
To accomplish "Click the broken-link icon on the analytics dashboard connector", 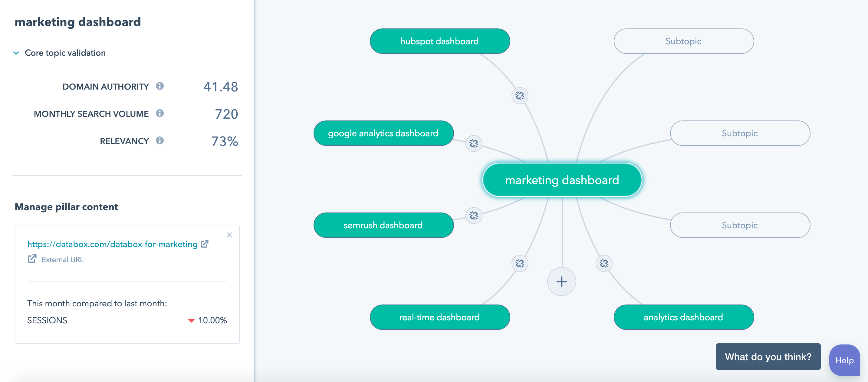I will [604, 263].
